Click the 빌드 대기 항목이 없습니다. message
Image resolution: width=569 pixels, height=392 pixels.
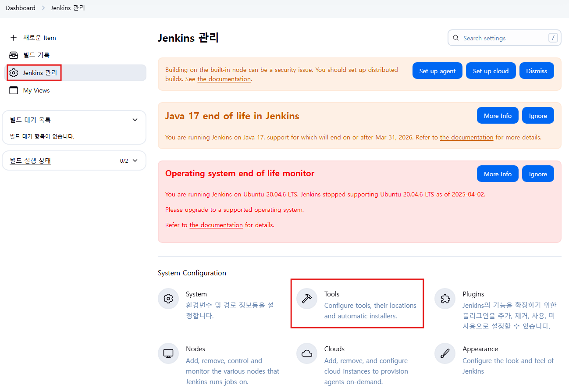[42, 136]
